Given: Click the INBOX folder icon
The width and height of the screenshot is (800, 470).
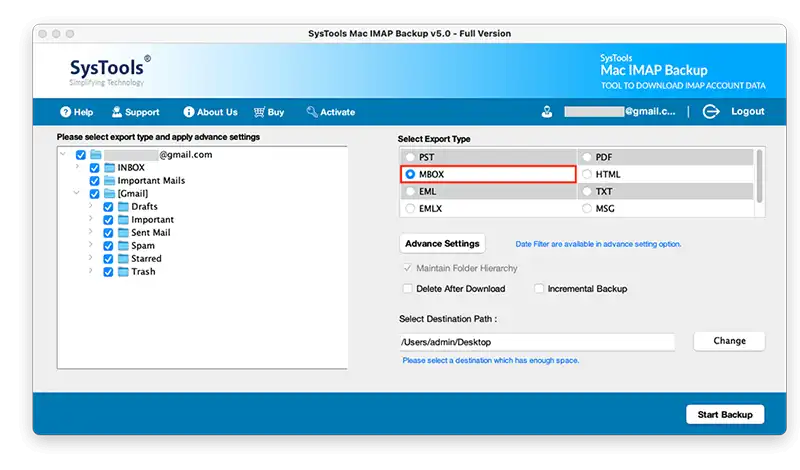Looking at the screenshot, I should [x=110, y=167].
